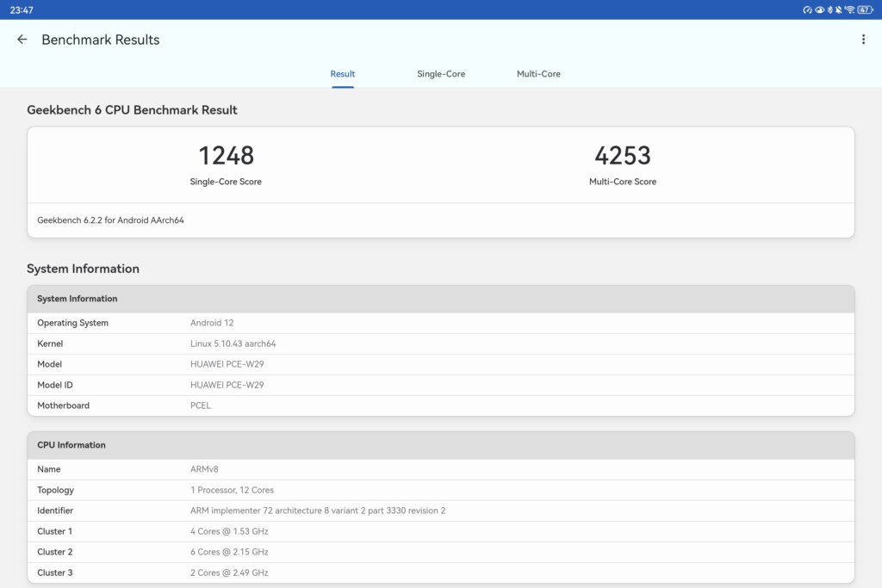Tap the Motherboard PCEL row
882x588 pixels.
click(440, 405)
